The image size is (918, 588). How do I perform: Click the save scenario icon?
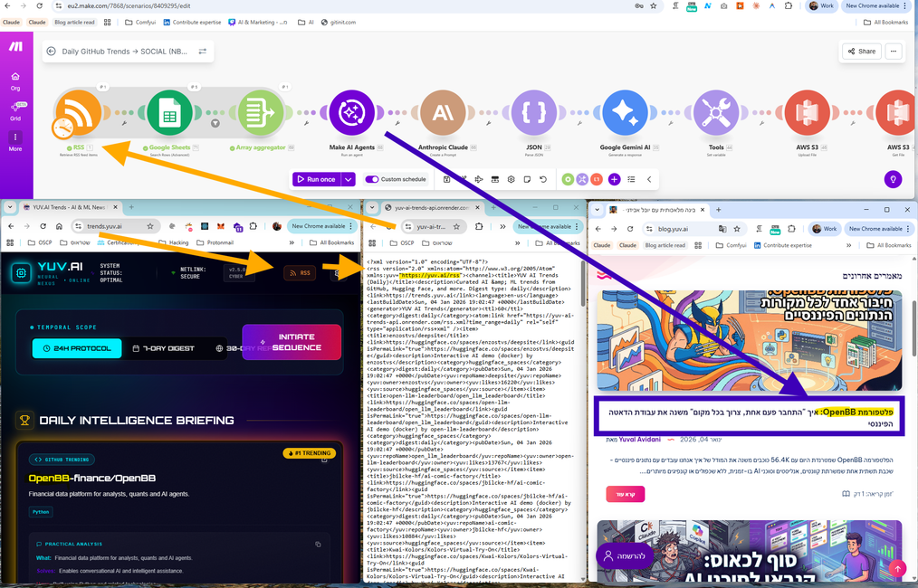(446, 180)
